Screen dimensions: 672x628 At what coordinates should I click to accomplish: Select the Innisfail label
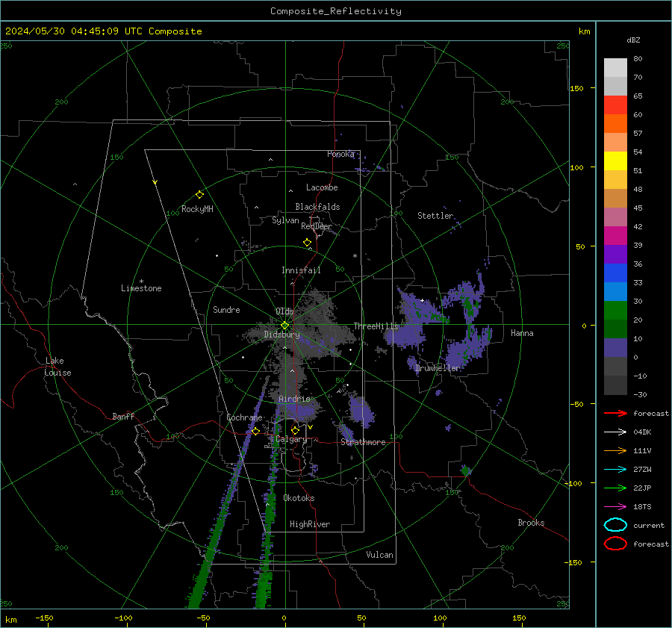click(x=301, y=270)
